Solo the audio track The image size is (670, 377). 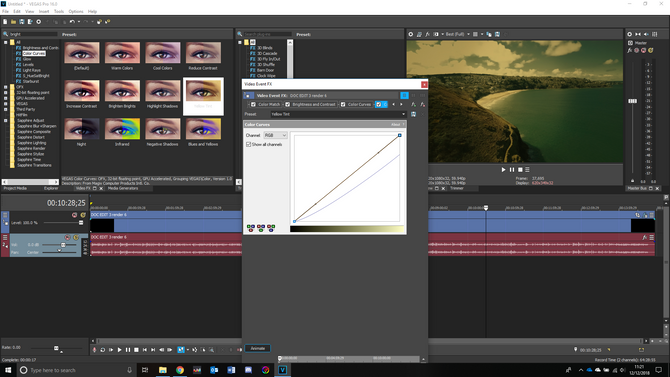tap(76, 237)
